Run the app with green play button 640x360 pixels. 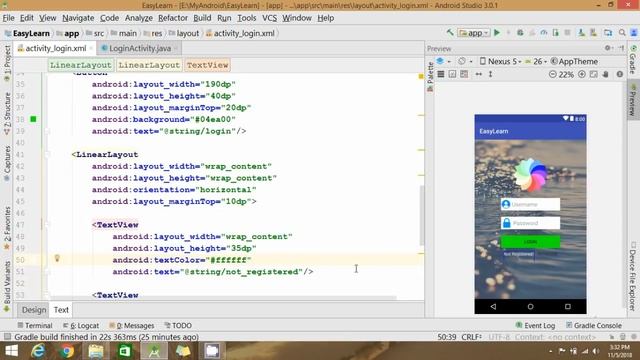point(497,33)
